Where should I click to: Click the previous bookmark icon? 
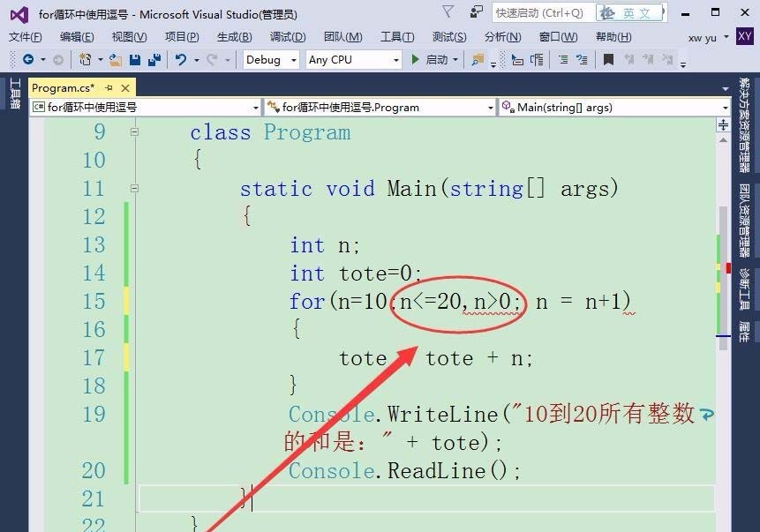coord(629,60)
